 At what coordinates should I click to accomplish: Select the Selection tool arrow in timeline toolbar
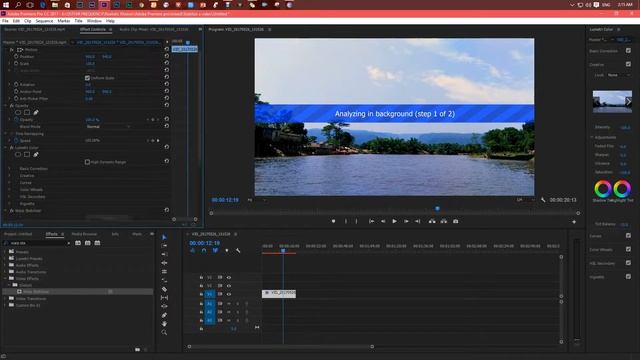pos(164,237)
